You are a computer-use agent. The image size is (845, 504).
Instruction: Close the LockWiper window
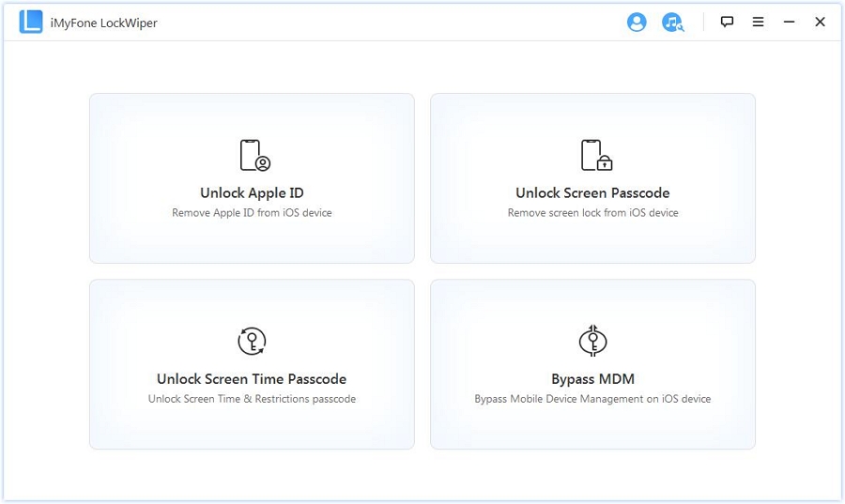(x=820, y=23)
